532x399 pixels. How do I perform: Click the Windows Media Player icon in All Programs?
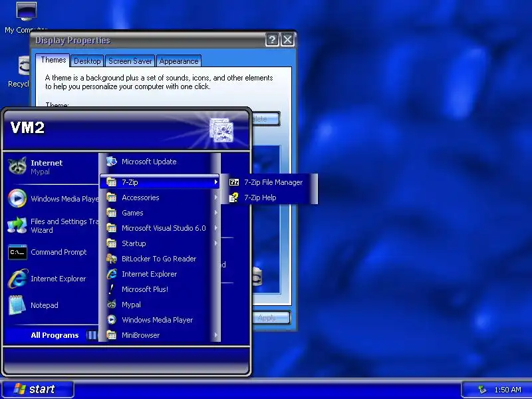click(x=111, y=320)
